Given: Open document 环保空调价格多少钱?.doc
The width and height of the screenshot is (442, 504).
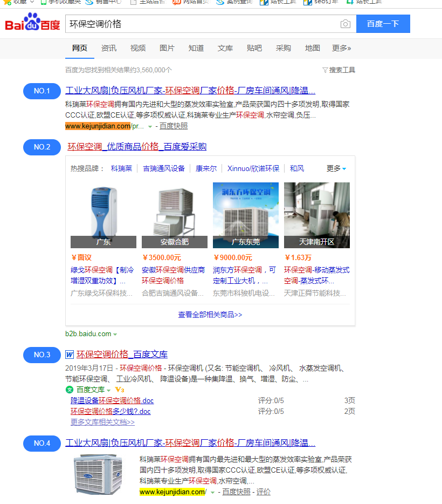Looking at the screenshot, I should (x=110, y=411).
